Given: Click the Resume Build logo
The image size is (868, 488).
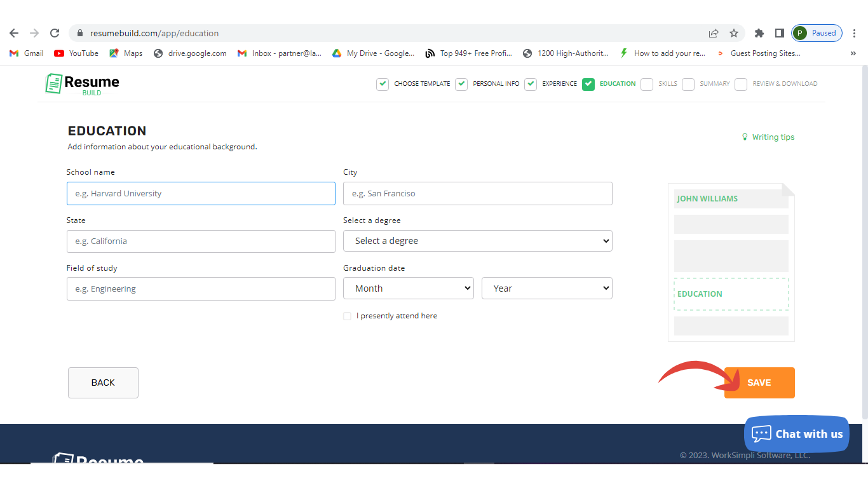Looking at the screenshot, I should [83, 84].
